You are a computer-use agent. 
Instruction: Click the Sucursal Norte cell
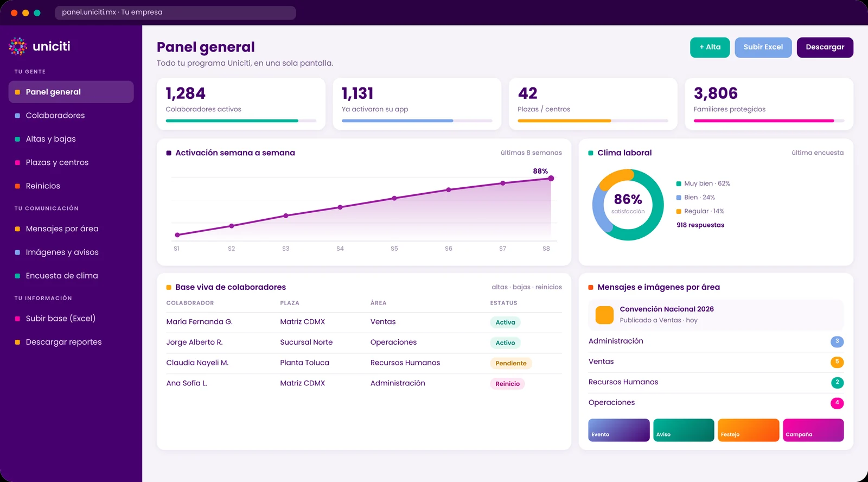coord(307,343)
